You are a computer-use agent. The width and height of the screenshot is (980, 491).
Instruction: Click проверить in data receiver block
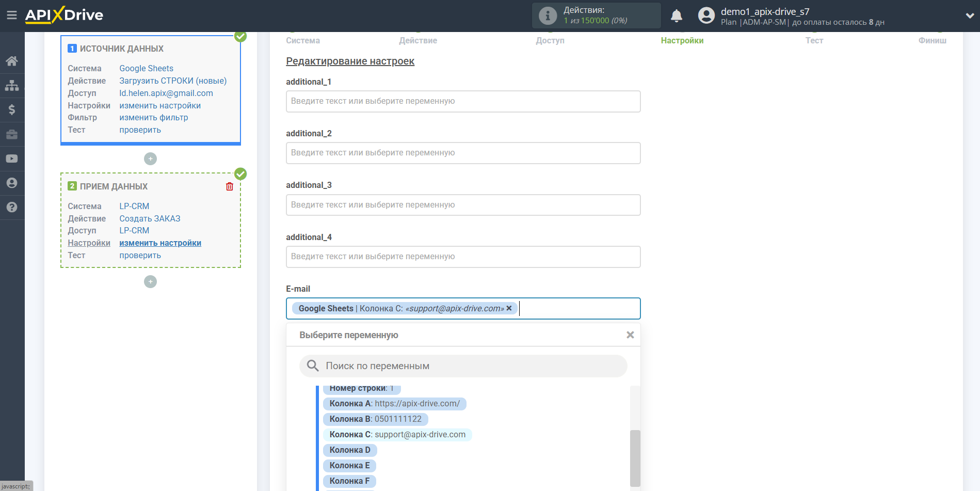[x=140, y=255]
